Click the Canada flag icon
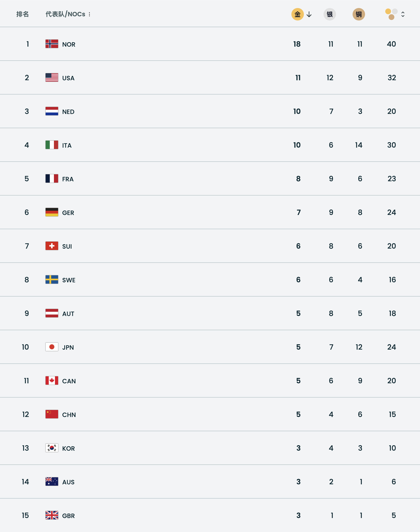The height and width of the screenshot is (532, 420). (52, 381)
